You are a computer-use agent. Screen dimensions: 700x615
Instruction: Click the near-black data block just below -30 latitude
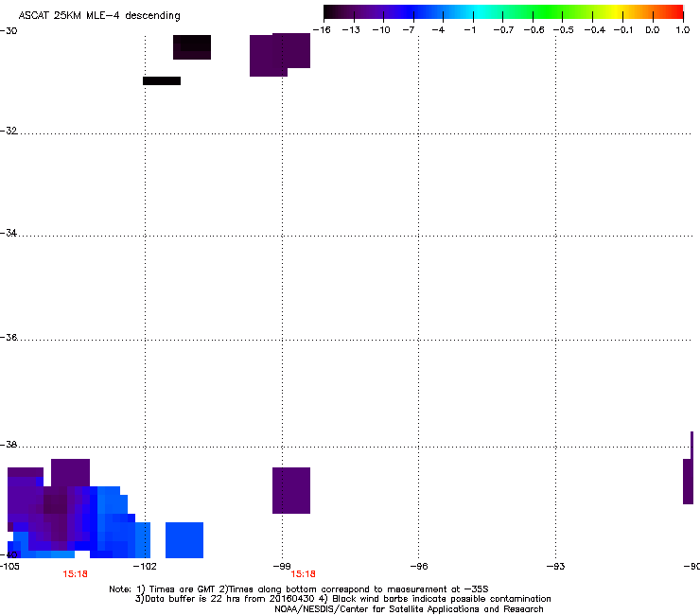(192, 47)
